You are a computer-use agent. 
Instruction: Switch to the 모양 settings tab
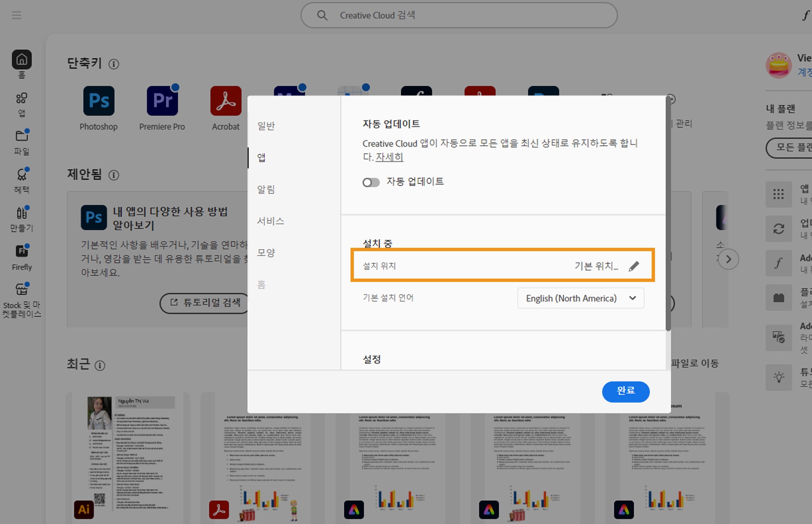coord(266,253)
